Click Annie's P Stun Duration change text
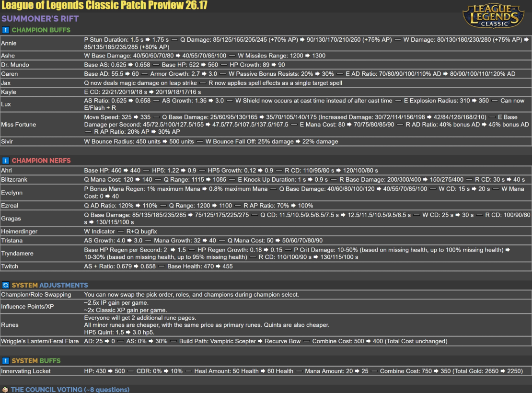 [x=126, y=40]
